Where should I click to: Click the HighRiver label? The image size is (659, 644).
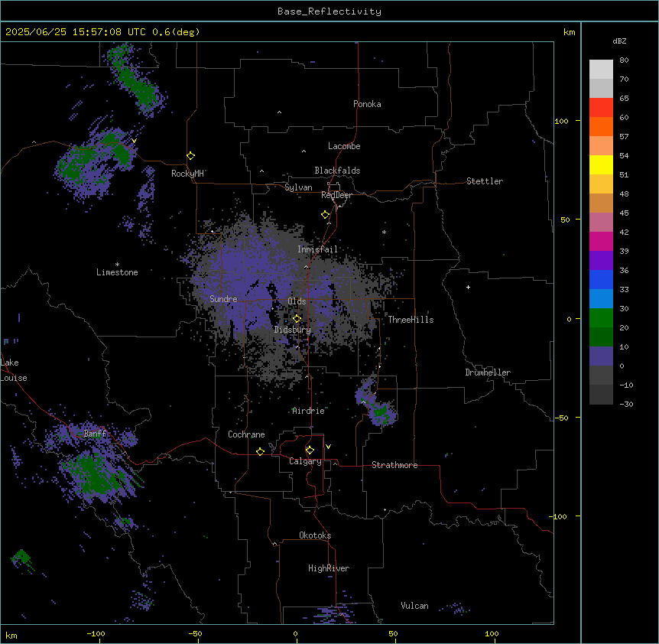pos(329,568)
